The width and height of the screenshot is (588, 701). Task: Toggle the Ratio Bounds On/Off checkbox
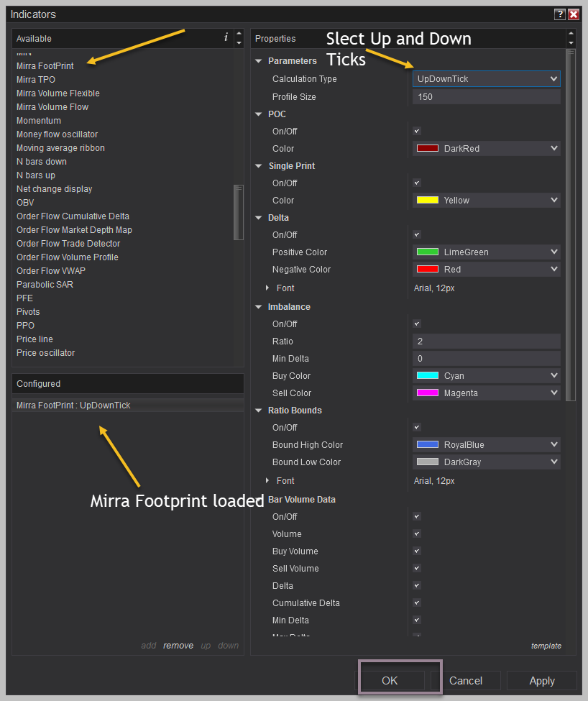[x=417, y=427]
